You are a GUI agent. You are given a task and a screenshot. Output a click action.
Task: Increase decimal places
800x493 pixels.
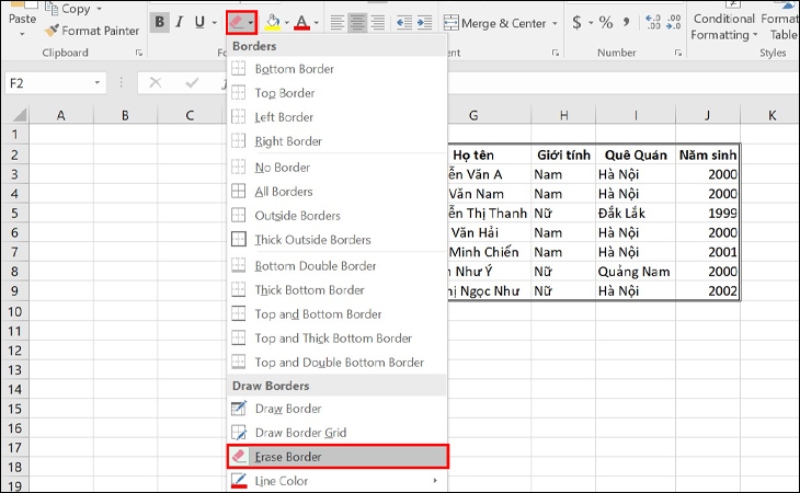coord(653,22)
